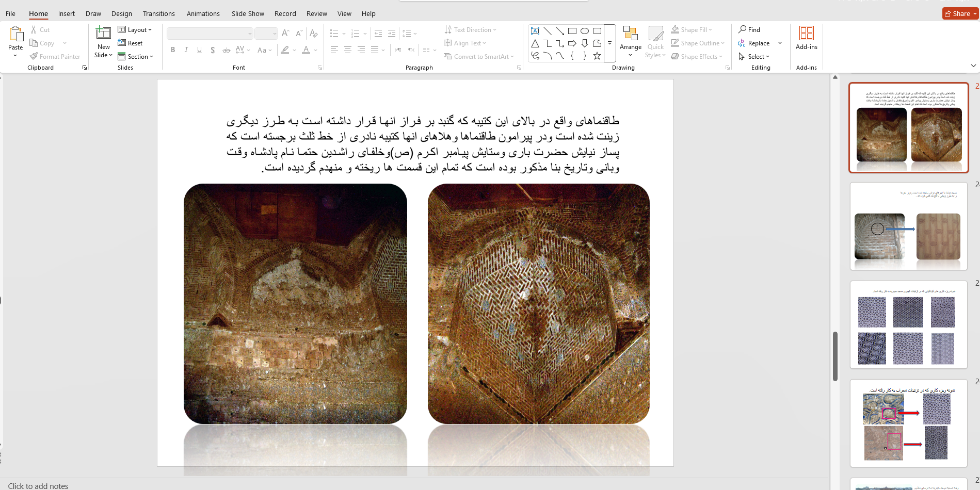The image size is (980, 490).
Task: Click the Find magnifier icon
Action: [743, 29]
